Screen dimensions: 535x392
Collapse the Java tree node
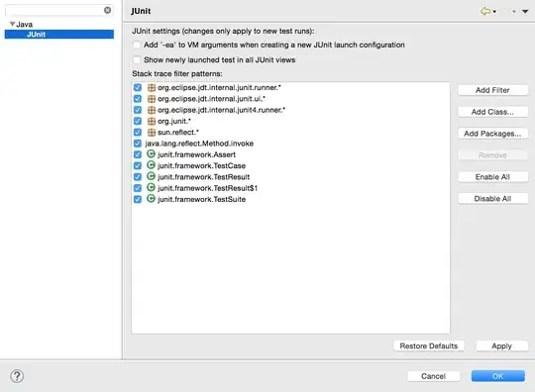click(12, 24)
